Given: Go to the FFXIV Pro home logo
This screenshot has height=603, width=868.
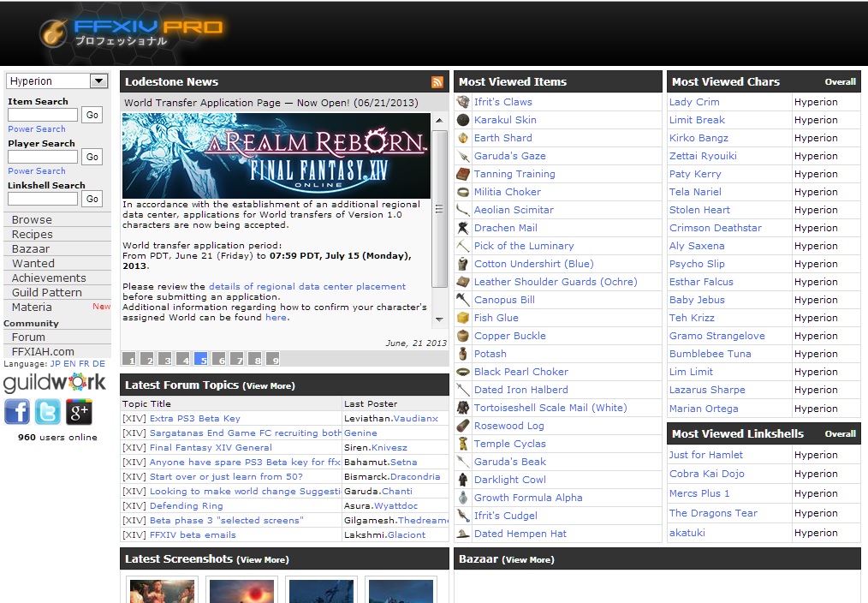Looking at the screenshot, I should coord(131,32).
